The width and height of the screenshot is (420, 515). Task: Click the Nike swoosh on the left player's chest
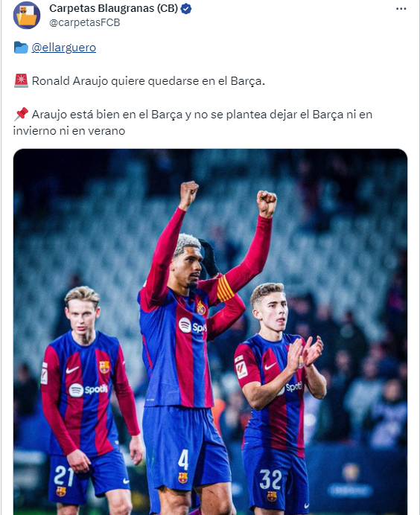pos(72,370)
